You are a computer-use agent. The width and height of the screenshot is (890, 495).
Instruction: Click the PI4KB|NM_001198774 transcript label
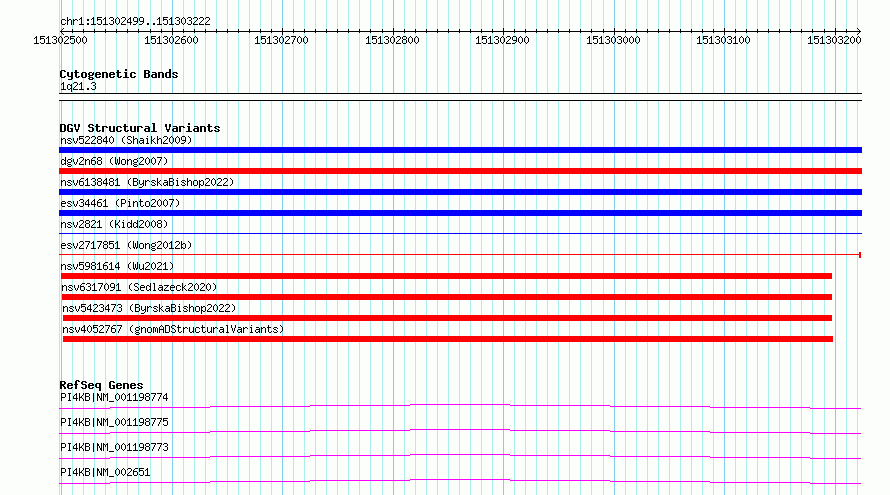[114, 397]
